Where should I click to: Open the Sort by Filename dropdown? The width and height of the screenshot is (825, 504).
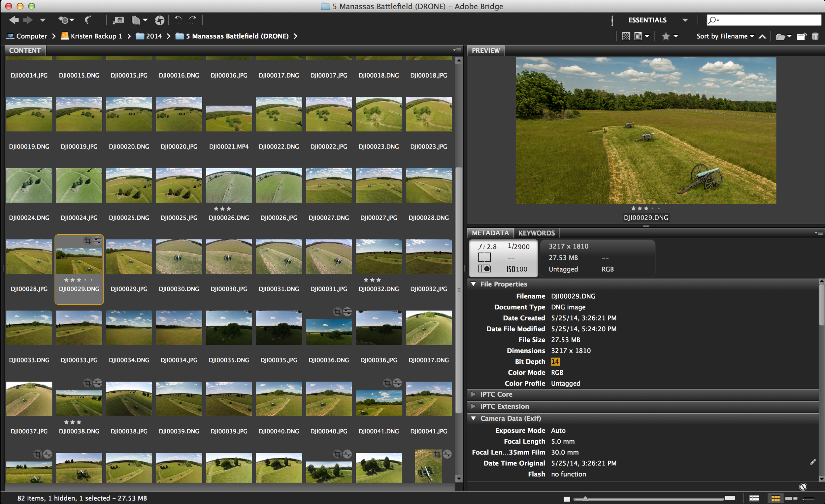pos(725,36)
